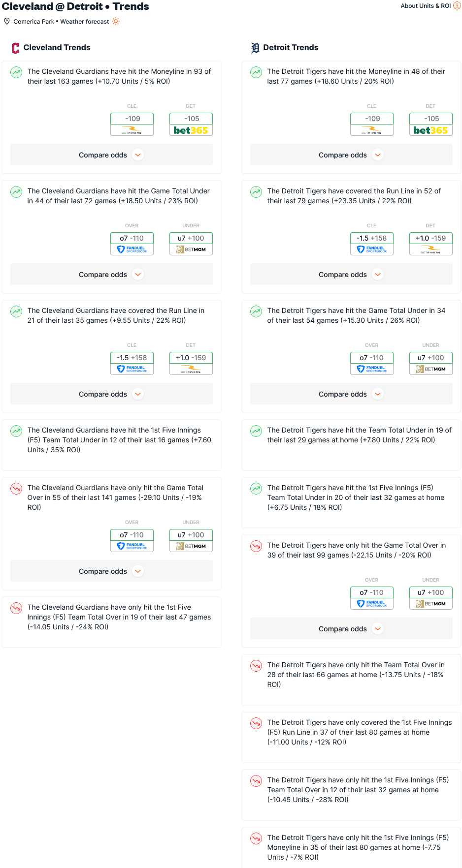Click green uptrend icon on Guardians Moneyline trend
Viewport: 462px width, 868px height.
[x=16, y=72]
